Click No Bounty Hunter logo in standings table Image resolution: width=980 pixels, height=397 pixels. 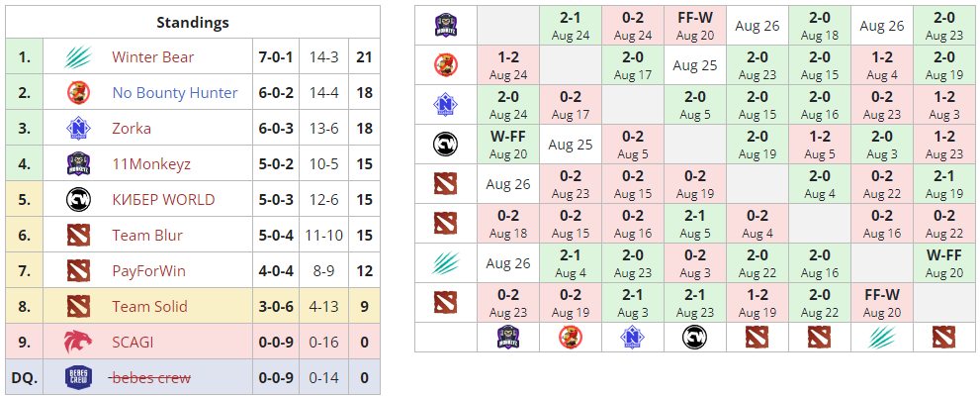pyautogui.click(x=78, y=93)
